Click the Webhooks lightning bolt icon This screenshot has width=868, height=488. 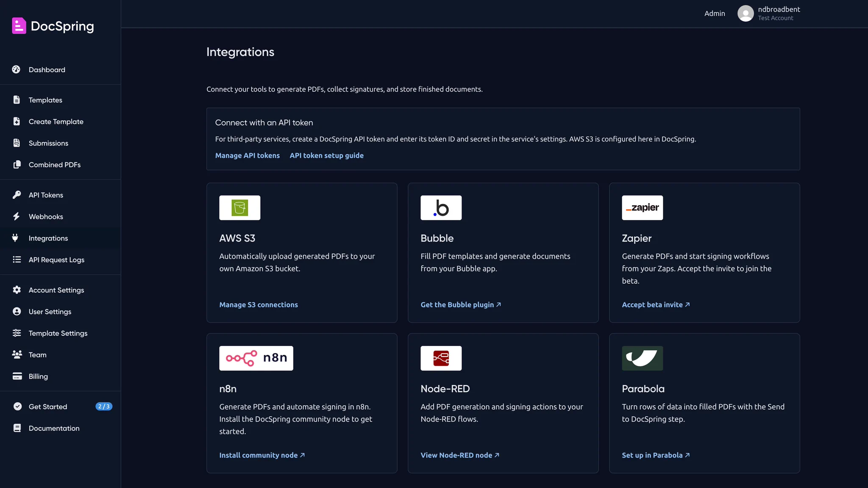tap(17, 216)
